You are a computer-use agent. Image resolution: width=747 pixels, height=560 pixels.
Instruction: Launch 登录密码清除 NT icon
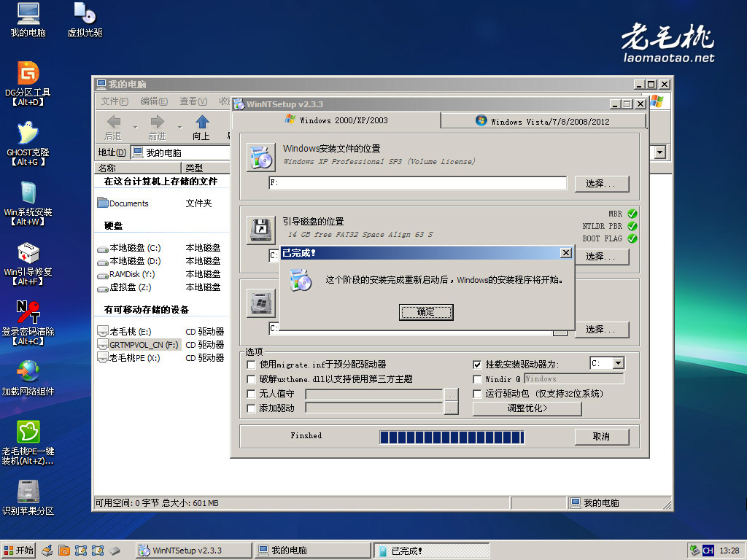28,323
